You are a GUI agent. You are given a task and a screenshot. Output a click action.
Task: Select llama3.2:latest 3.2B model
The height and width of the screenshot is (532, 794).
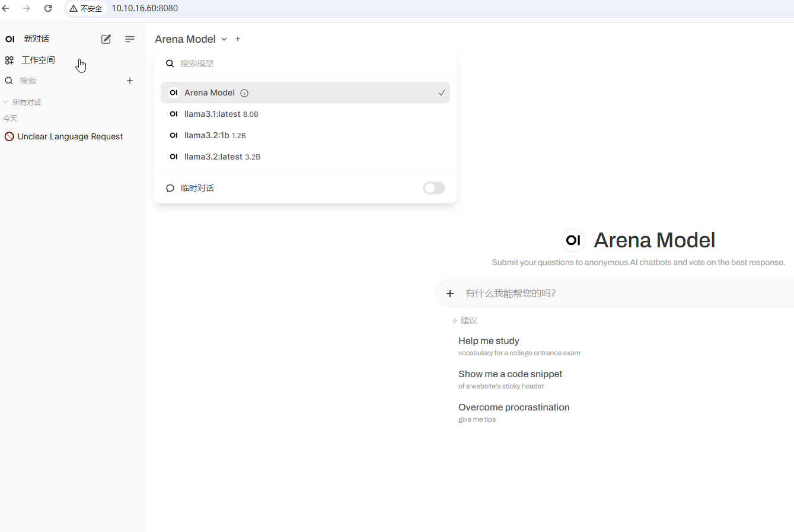305,157
